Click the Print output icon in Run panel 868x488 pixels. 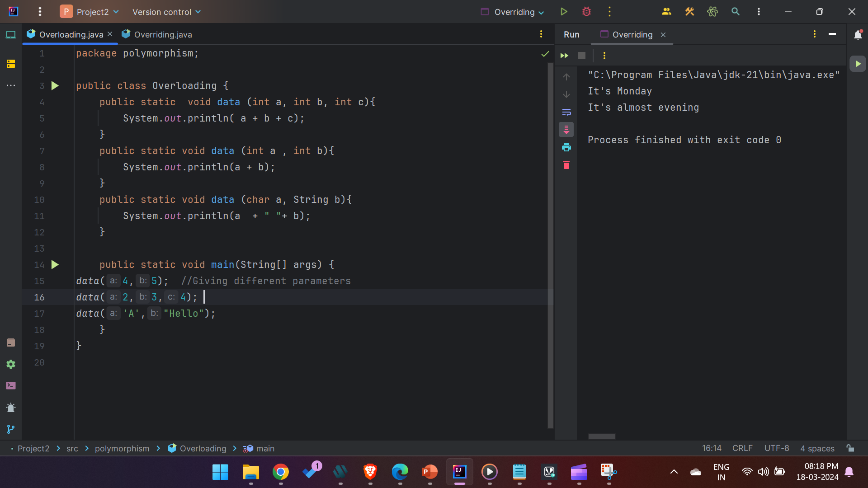click(x=566, y=147)
